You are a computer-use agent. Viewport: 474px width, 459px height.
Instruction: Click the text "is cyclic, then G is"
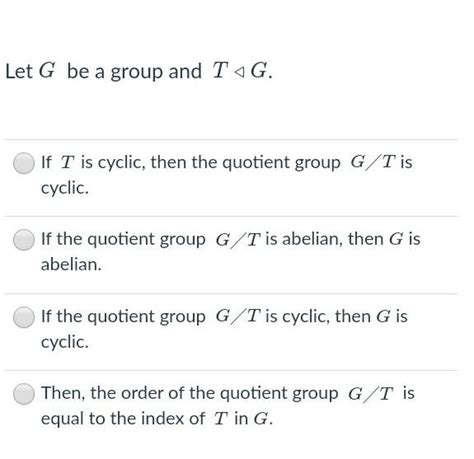pos(336,316)
